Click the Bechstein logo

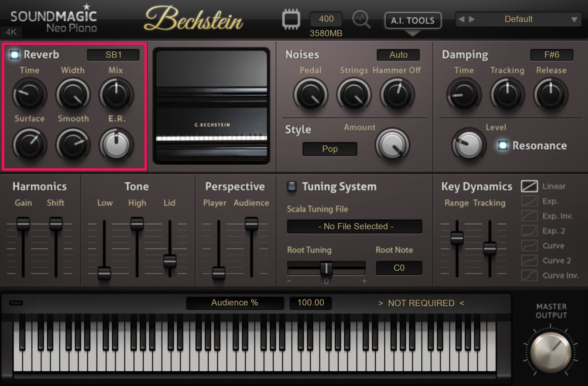[x=194, y=19]
